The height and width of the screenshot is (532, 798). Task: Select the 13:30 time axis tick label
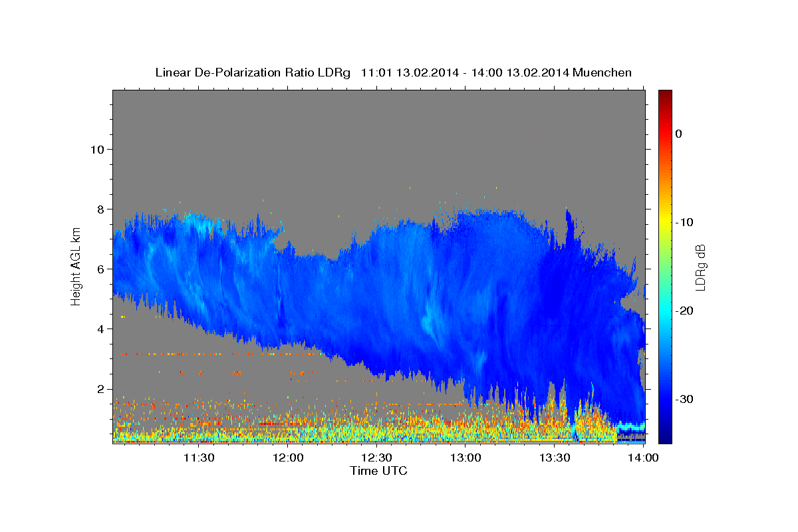(555, 458)
